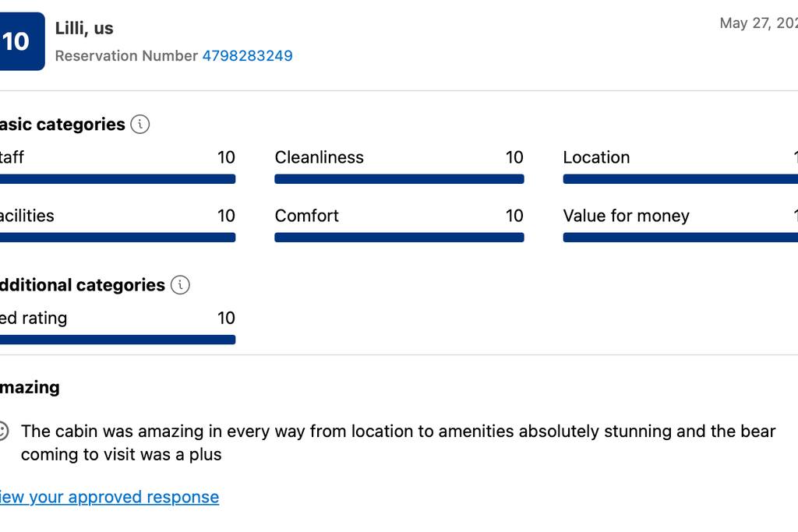This screenshot has height=532, width=798.
Task: Click the Comfort rating bar
Action: (399, 238)
